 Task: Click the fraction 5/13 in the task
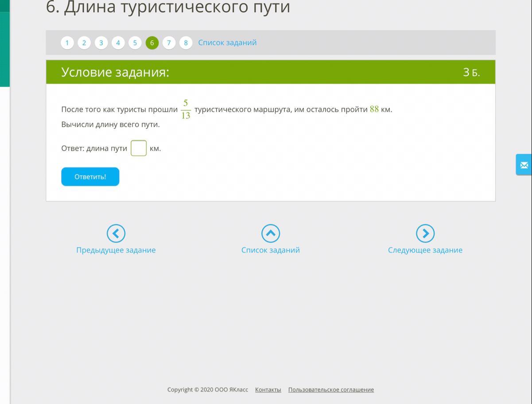[186, 109]
